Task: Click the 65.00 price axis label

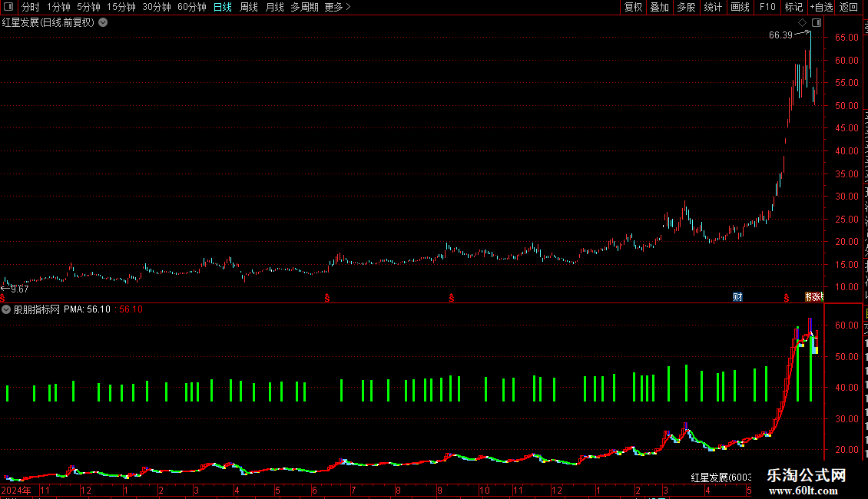Action: (x=847, y=38)
